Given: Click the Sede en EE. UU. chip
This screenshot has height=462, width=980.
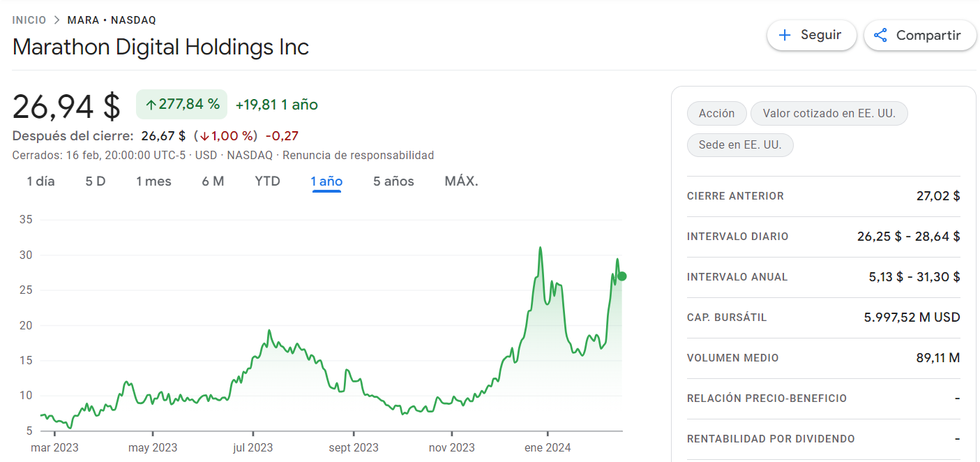Looking at the screenshot, I should [740, 145].
